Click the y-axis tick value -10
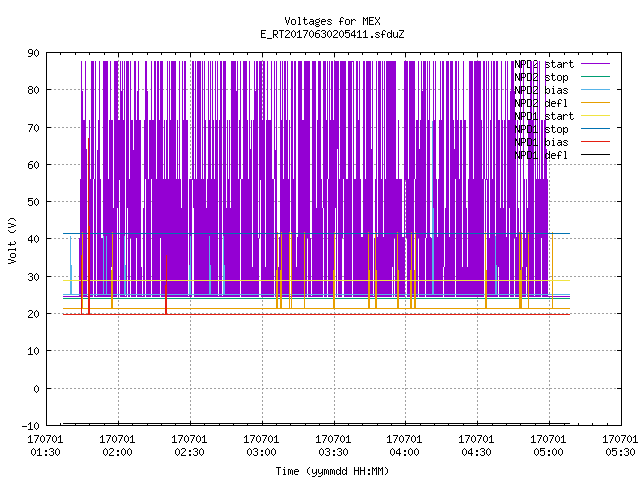The height and width of the screenshot is (480, 640). tap(31, 426)
